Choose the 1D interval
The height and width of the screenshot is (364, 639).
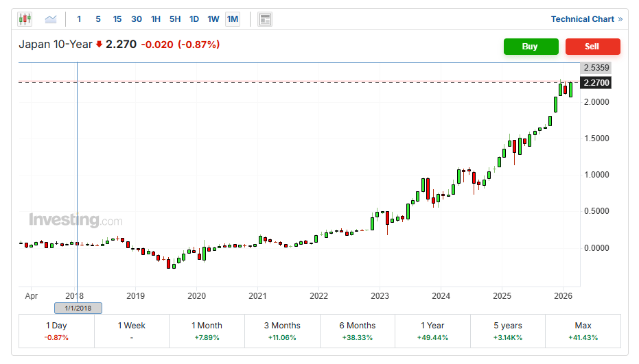click(x=194, y=19)
